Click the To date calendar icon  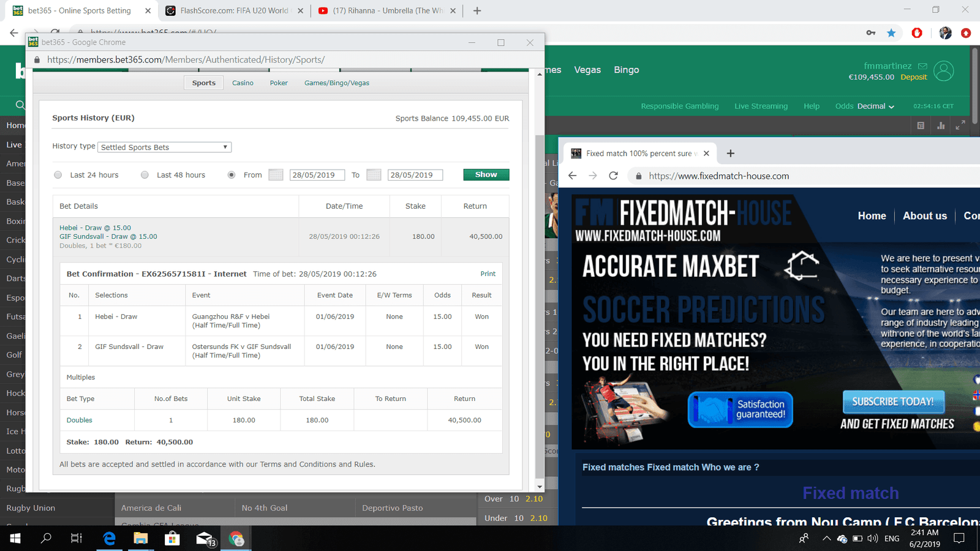pos(374,175)
